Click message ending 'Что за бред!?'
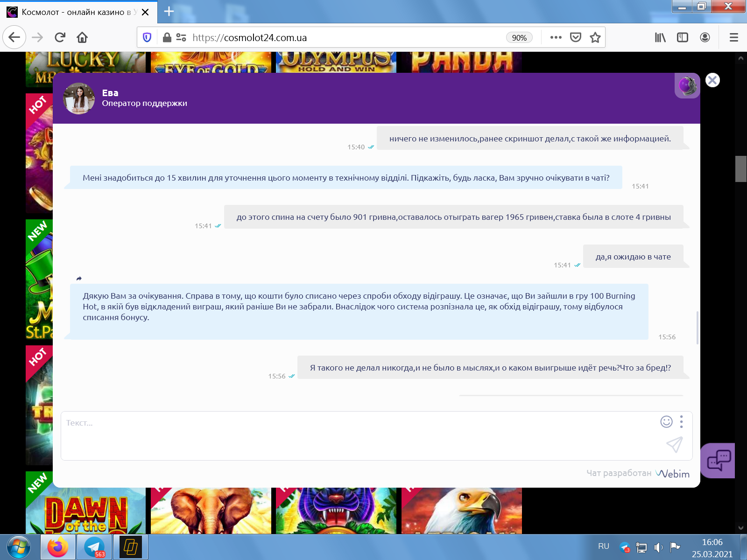747x560 pixels. pyautogui.click(x=490, y=367)
